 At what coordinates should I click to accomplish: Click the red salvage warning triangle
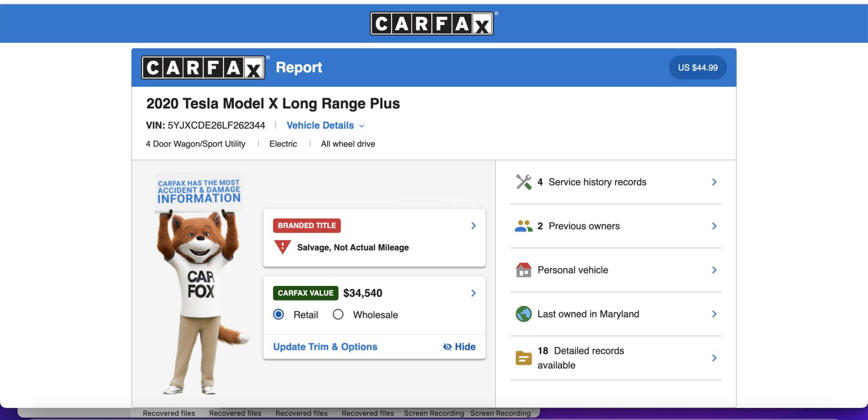(x=282, y=247)
